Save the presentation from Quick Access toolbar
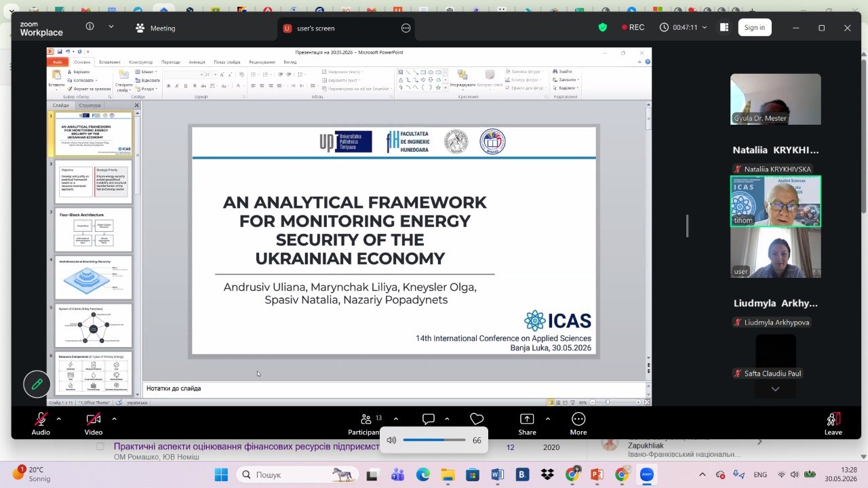The image size is (868, 488). tap(60, 52)
